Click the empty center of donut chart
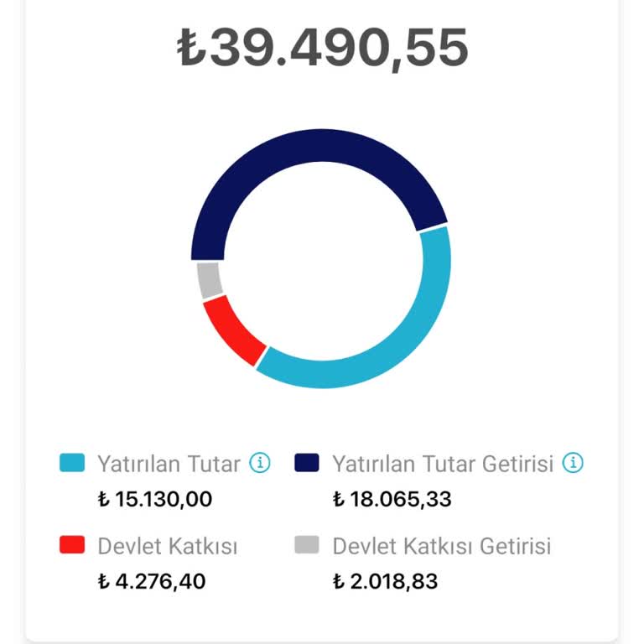The height and width of the screenshot is (644, 644). point(321,260)
